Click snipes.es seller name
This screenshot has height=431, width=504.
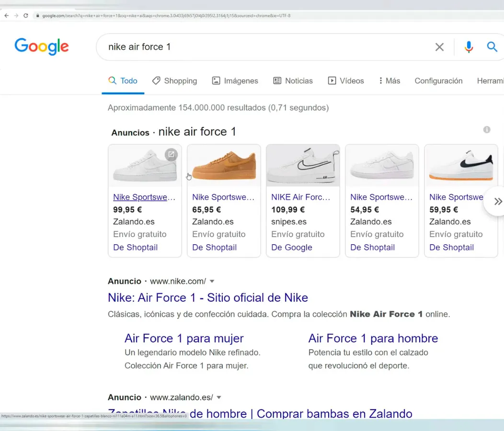(x=289, y=222)
